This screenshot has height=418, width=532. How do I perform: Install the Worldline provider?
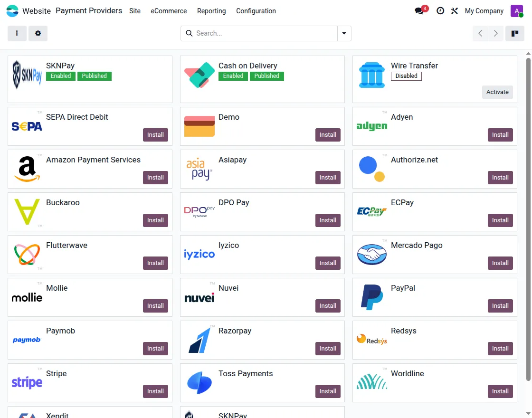pos(500,391)
